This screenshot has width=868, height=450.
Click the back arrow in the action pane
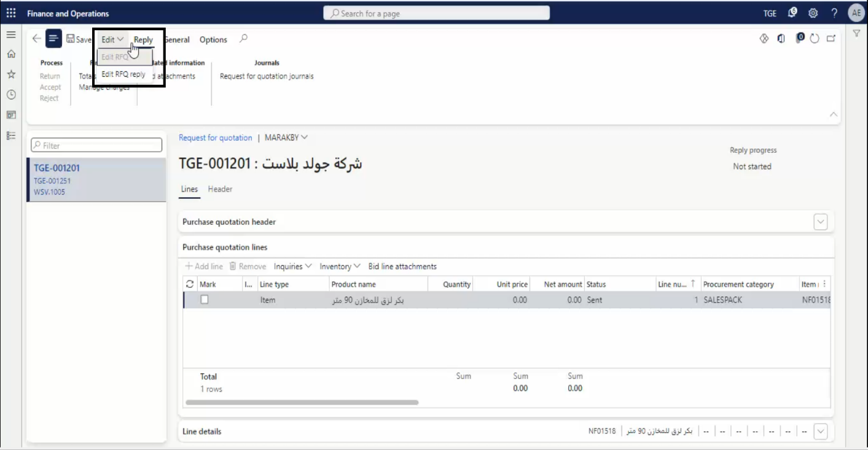(x=36, y=39)
